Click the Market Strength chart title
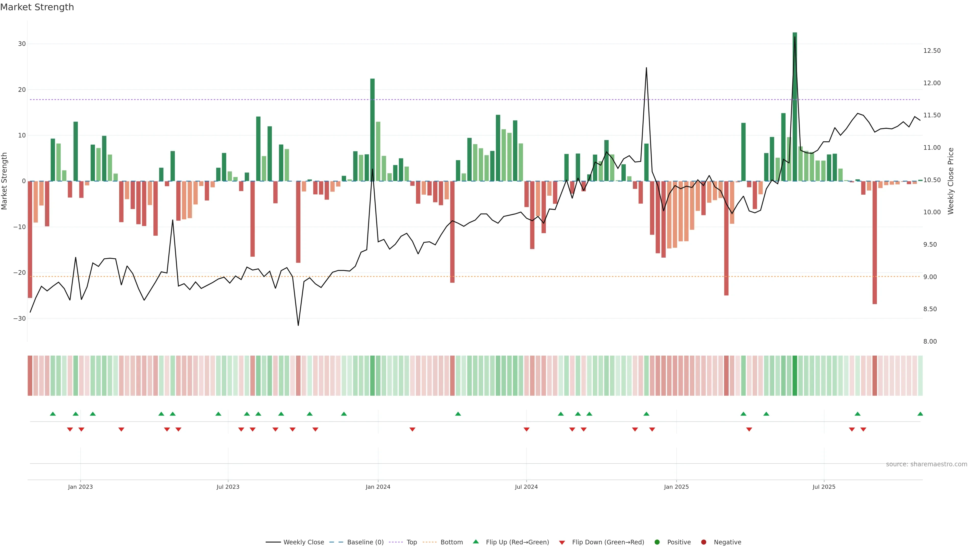Image resolution: width=980 pixels, height=551 pixels. (37, 7)
